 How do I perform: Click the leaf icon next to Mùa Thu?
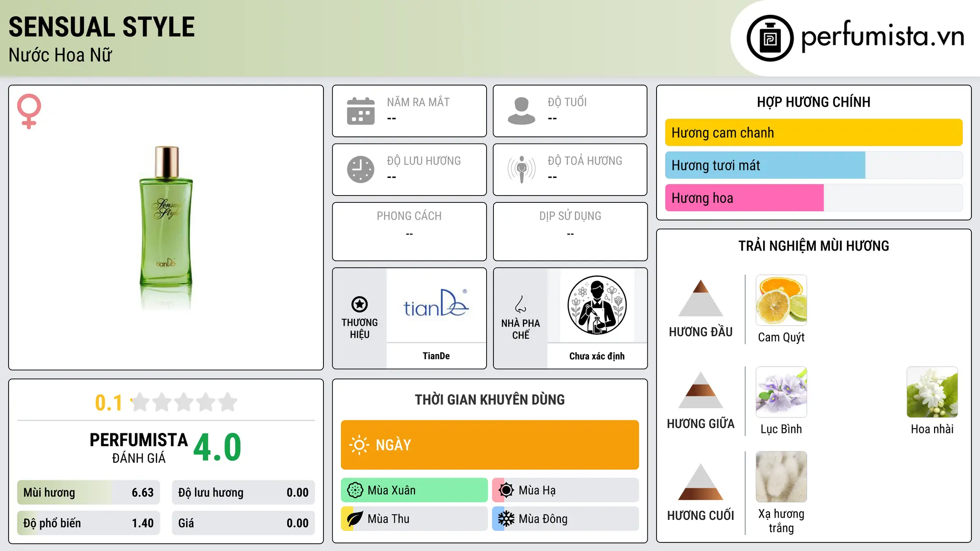coord(355,519)
